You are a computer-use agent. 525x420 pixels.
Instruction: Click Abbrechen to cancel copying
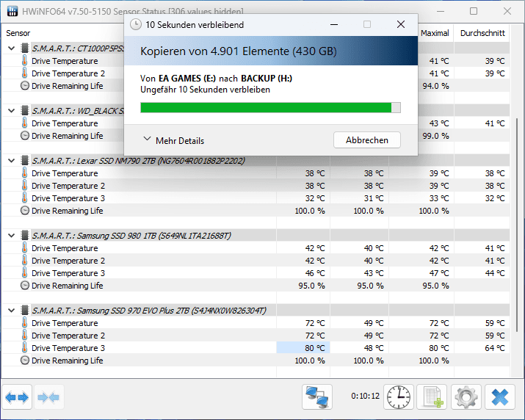(367, 140)
